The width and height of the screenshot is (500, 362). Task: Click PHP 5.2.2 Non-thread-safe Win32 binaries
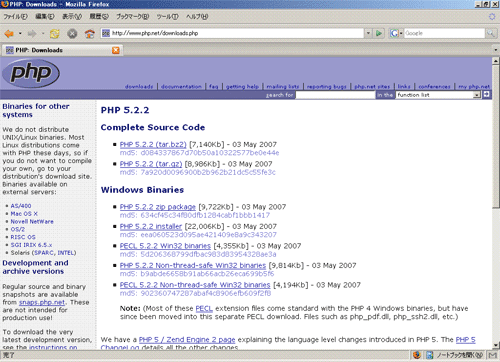[x=193, y=266]
